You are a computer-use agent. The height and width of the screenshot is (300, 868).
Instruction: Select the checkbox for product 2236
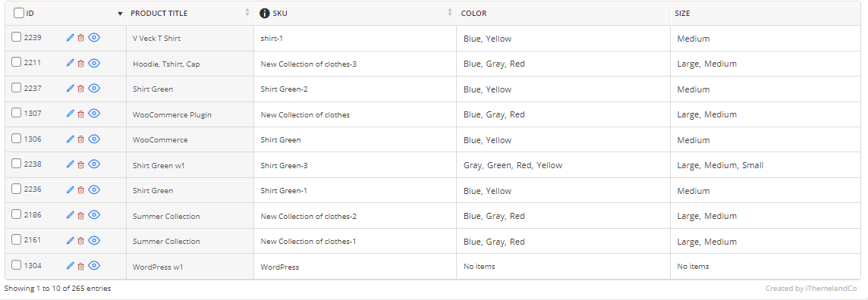(17, 189)
